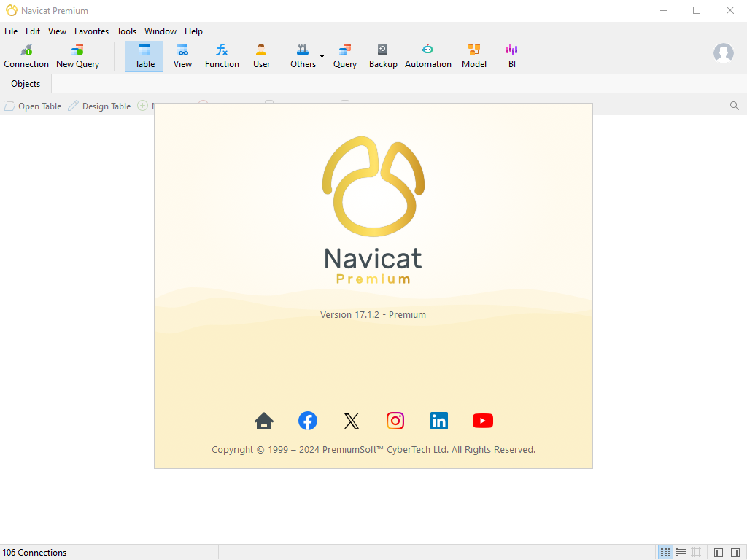Click the user account avatar icon

click(723, 52)
